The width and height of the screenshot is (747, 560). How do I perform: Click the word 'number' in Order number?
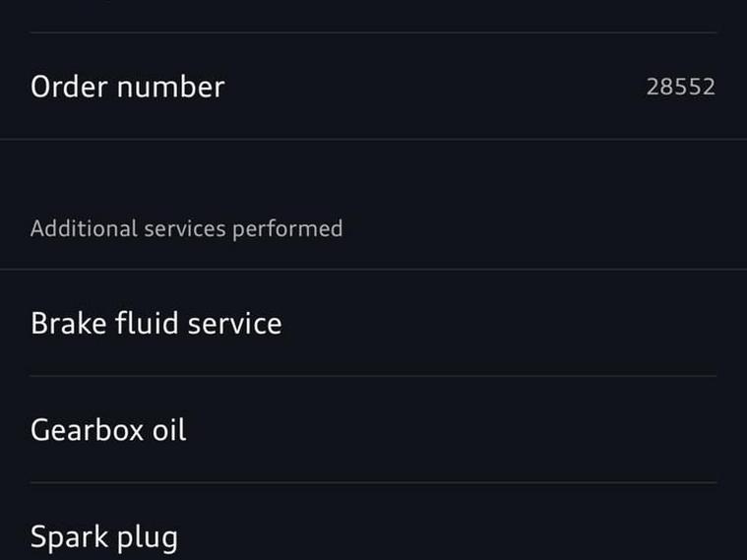click(x=170, y=87)
